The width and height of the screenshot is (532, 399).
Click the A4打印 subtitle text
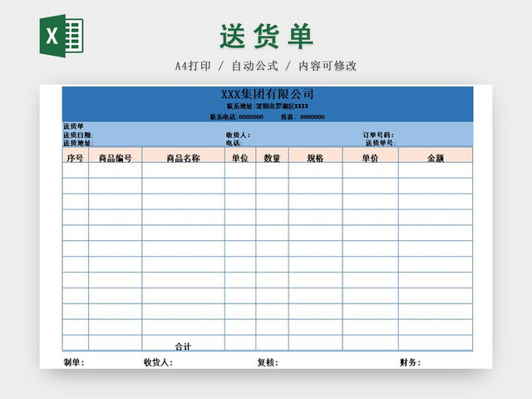click(x=193, y=66)
